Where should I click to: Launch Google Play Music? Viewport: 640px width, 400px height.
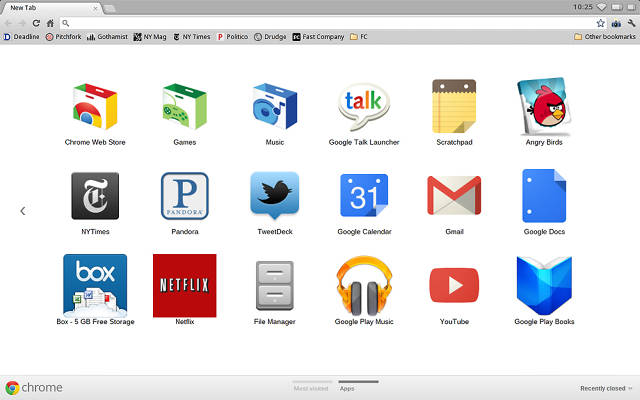tap(364, 286)
